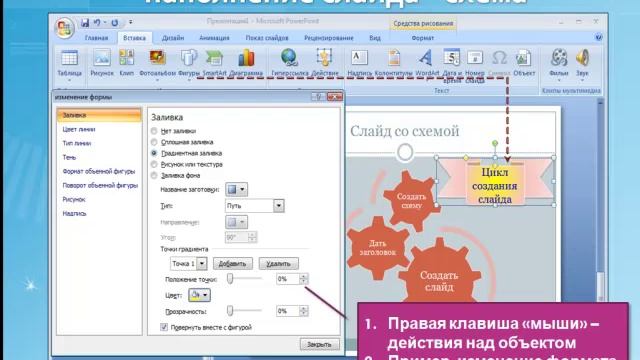The image size is (640, 360).
Task: Click the Office button logo
Action: tap(64, 28)
